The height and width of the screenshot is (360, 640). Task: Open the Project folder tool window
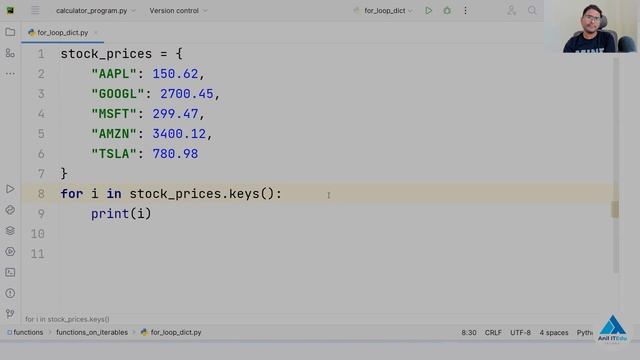(x=10, y=32)
